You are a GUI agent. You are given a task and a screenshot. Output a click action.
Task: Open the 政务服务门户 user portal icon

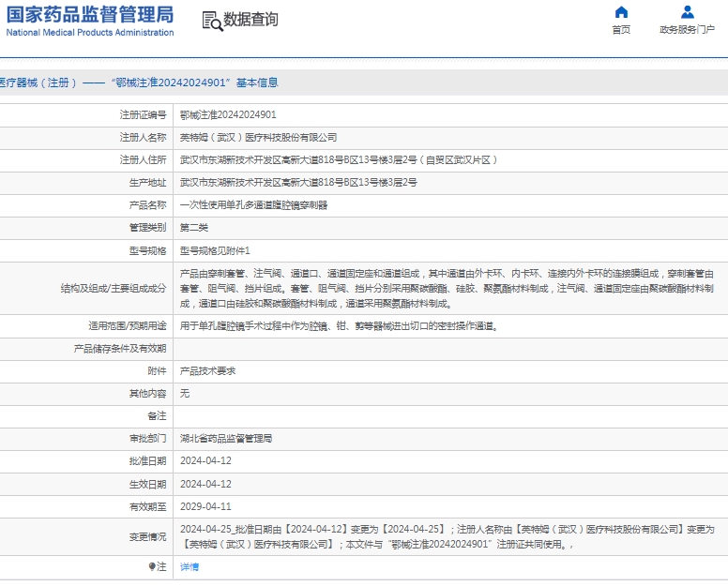click(687, 11)
